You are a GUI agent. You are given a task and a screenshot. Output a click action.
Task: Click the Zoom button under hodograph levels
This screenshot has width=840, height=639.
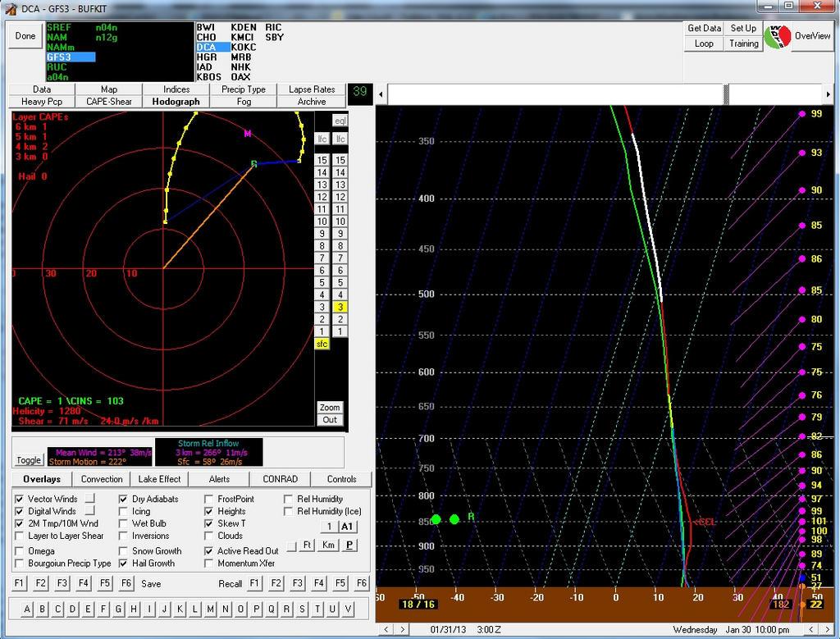click(x=330, y=407)
